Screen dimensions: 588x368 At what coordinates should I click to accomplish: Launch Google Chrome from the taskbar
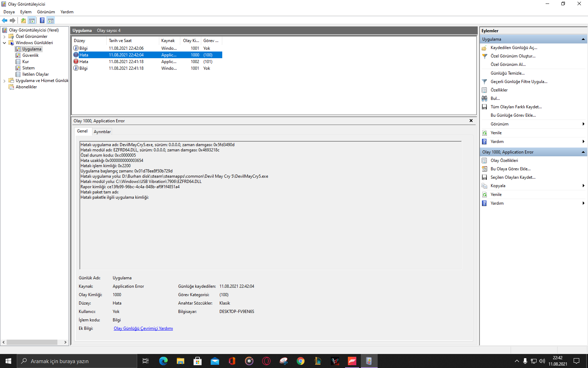click(301, 361)
